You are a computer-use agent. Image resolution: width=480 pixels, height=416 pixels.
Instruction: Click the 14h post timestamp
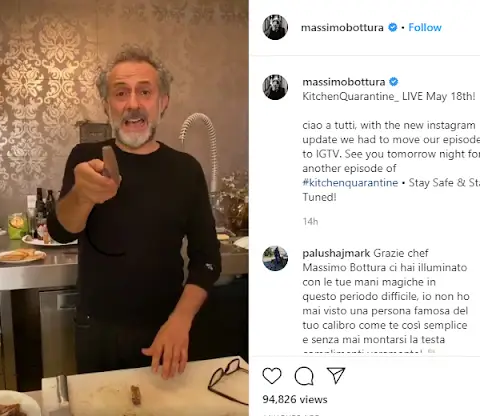pyautogui.click(x=310, y=221)
